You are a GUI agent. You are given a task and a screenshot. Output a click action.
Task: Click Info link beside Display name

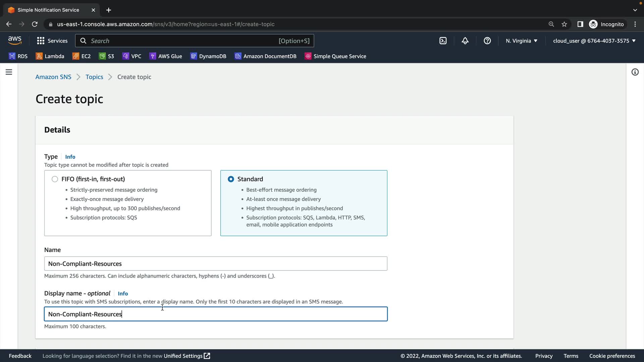[123, 294]
